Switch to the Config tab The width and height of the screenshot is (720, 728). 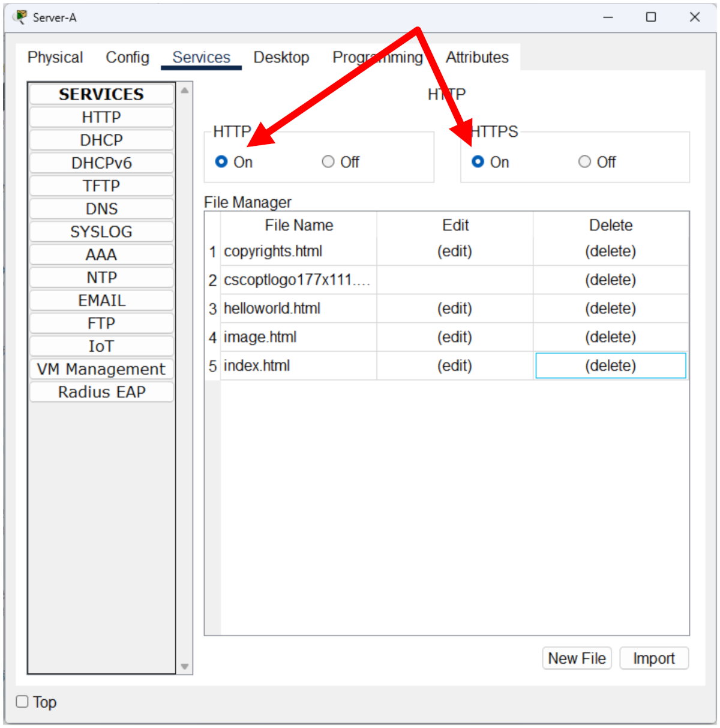tap(127, 58)
